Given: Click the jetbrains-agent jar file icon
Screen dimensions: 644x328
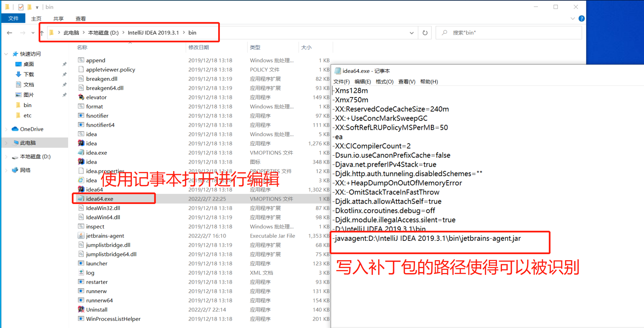Looking at the screenshot, I should pos(81,235).
